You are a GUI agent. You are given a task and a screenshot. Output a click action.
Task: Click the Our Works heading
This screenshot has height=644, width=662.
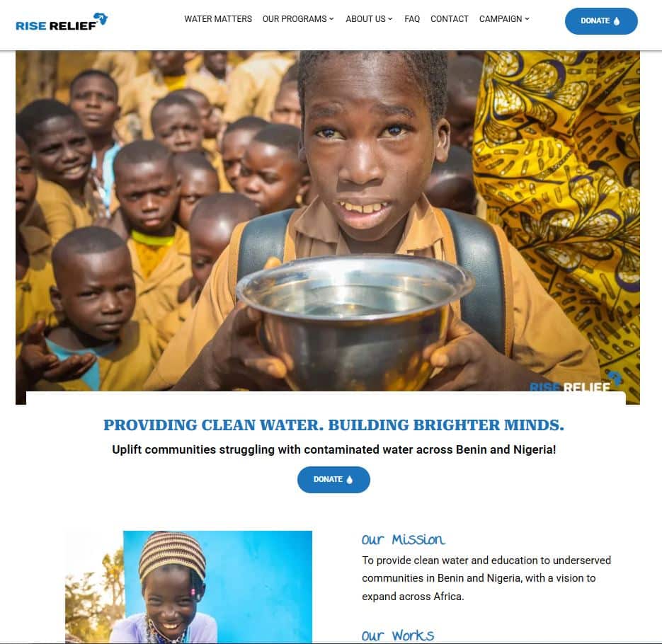(398, 636)
